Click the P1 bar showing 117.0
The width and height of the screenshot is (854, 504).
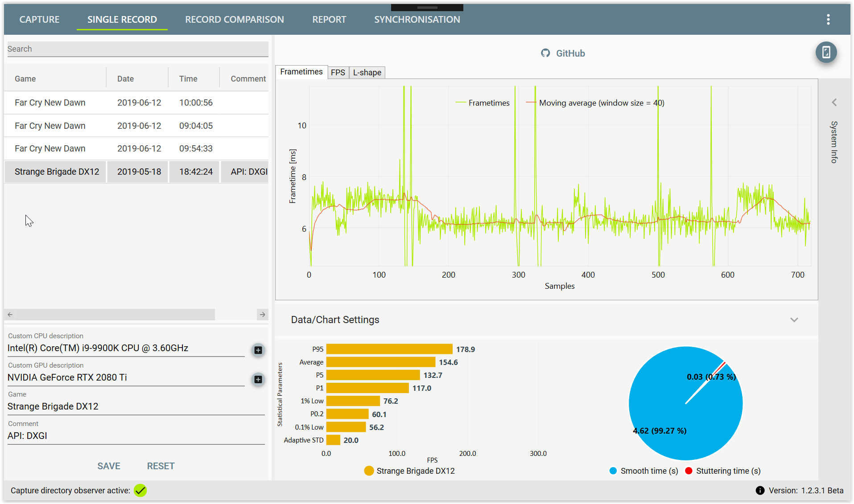click(367, 388)
